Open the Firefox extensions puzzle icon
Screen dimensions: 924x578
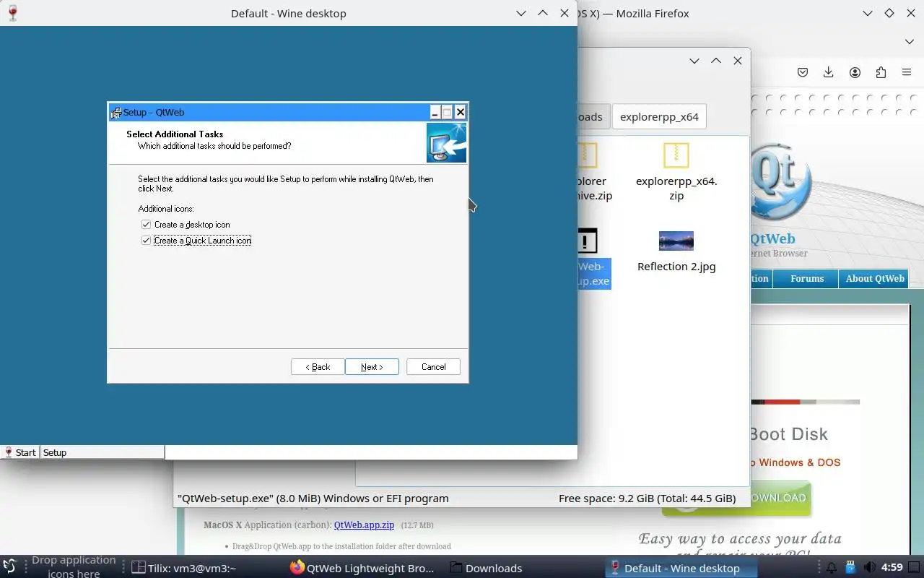(x=881, y=72)
